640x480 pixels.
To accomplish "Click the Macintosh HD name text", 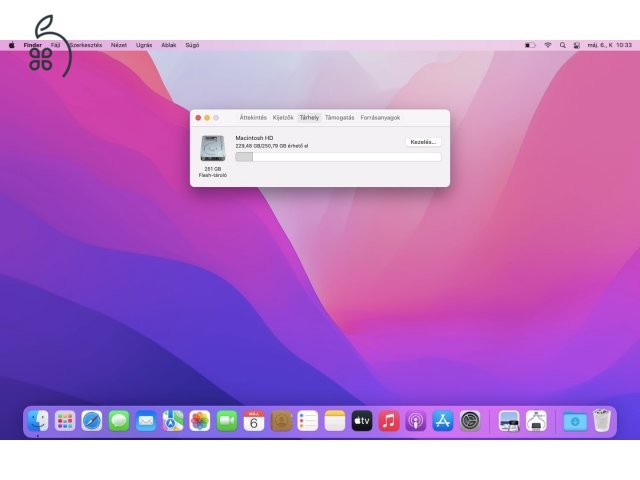I will (254, 138).
